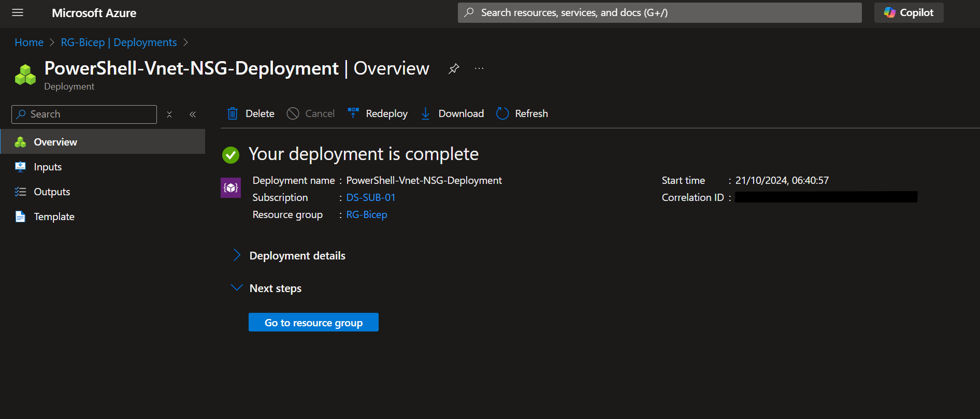Open the Inputs menu item
Screen dimensions: 980x419
(48, 167)
